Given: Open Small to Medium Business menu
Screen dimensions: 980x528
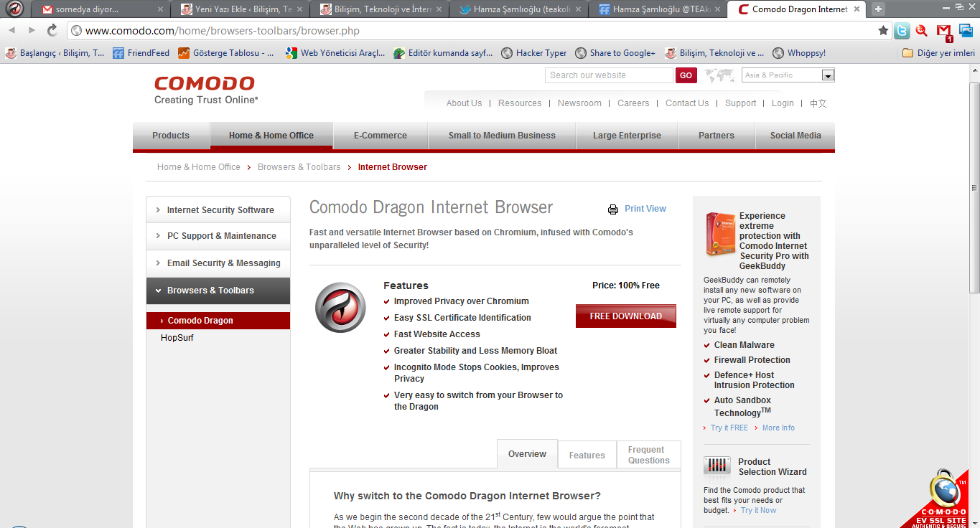Looking at the screenshot, I should [502, 136].
